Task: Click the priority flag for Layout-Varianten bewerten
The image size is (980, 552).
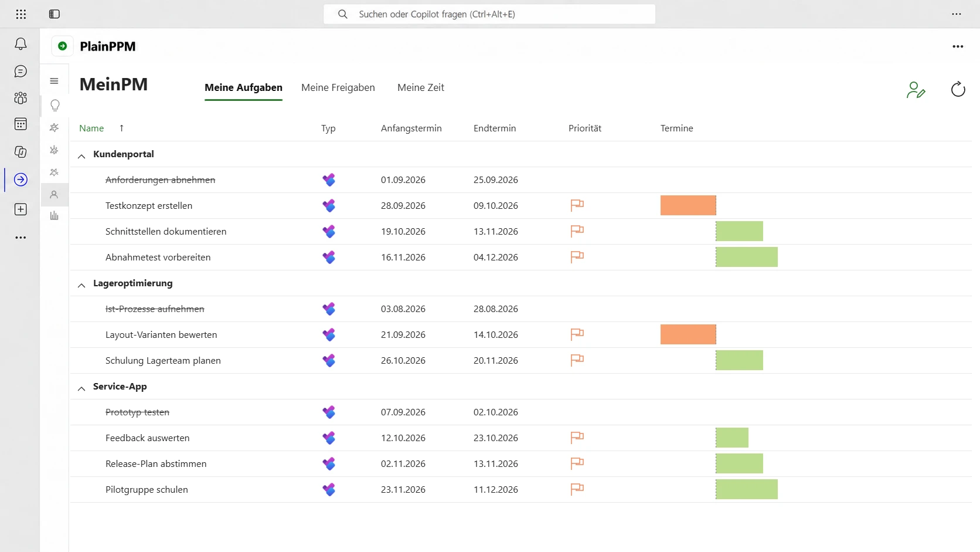Action: coord(577,334)
